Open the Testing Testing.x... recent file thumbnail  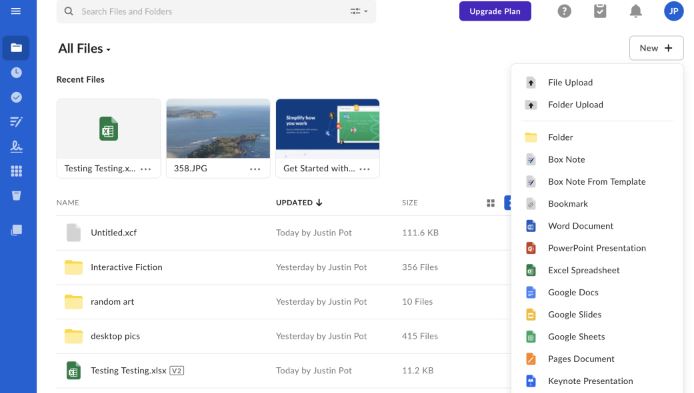pos(108,128)
